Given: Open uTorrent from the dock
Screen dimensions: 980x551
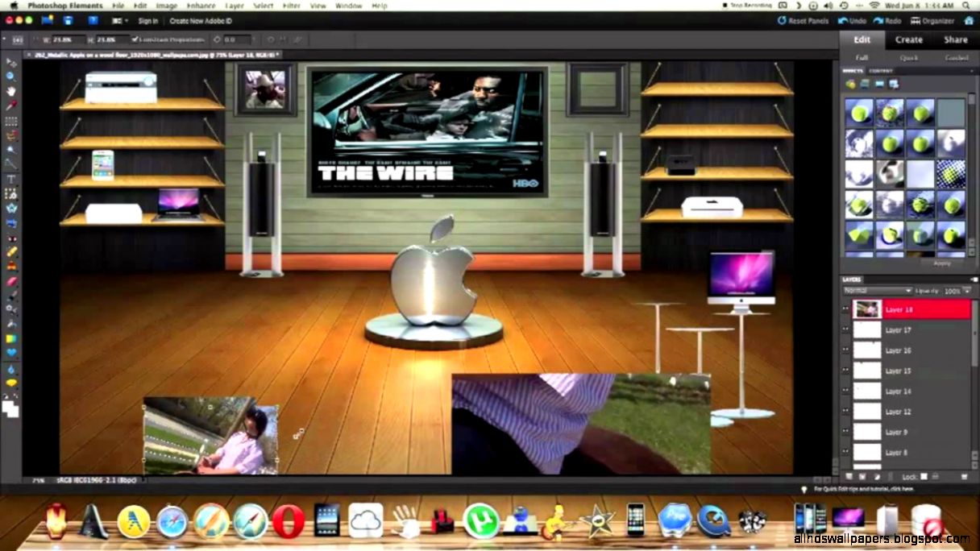Looking at the screenshot, I should pyautogui.click(x=482, y=521).
